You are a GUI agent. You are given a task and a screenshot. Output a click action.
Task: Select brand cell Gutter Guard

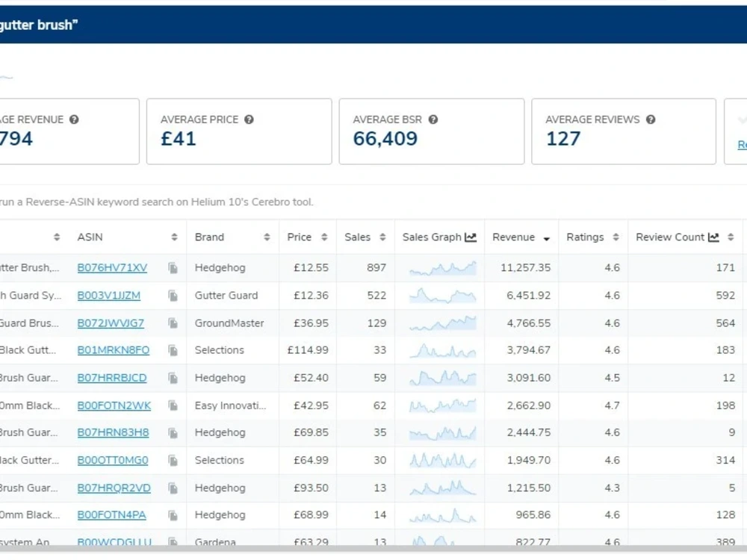pyautogui.click(x=226, y=295)
